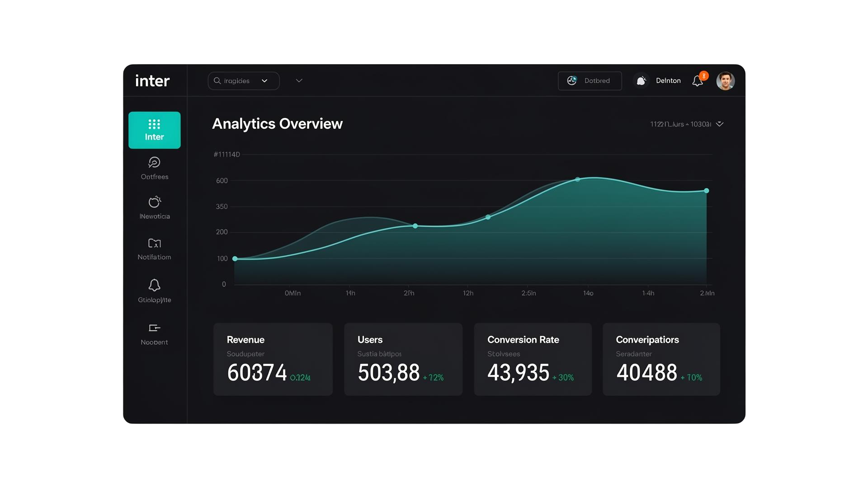
Task: Open the Noopent sidebar icon
Action: [x=154, y=328]
